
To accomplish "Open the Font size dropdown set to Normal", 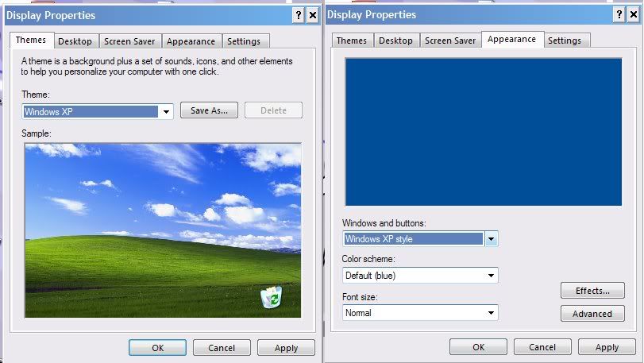I will point(420,312).
